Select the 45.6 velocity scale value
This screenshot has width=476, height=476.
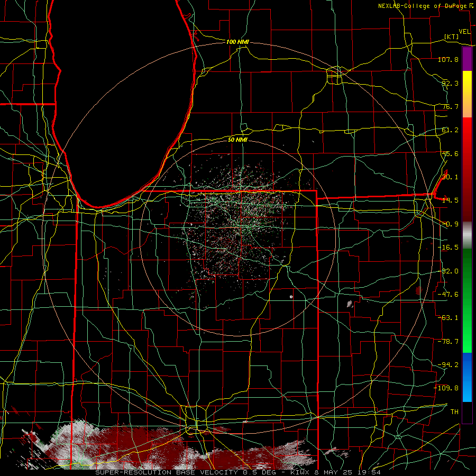pyautogui.click(x=450, y=153)
